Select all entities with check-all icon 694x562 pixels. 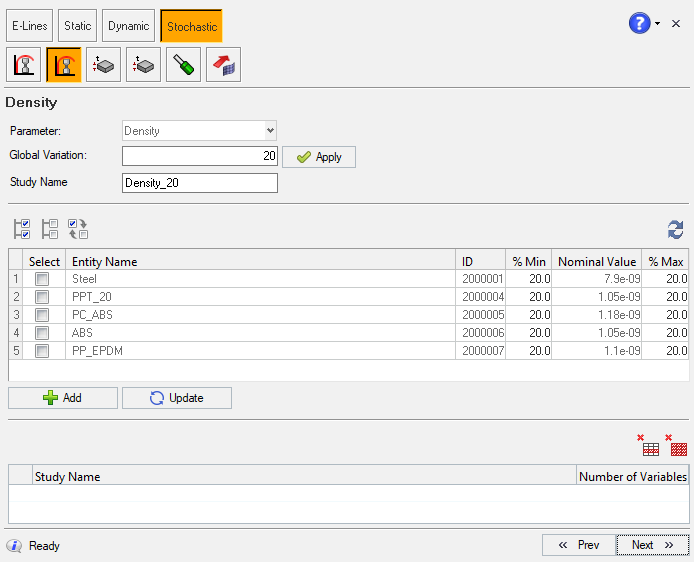pyautogui.click(x=22, y=229)
